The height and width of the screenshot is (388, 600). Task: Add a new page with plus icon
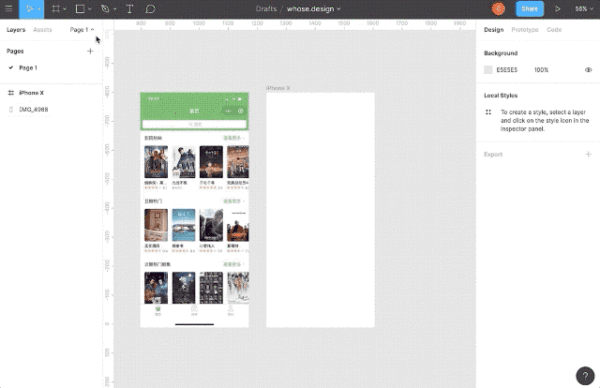click(x=90, y=51)
